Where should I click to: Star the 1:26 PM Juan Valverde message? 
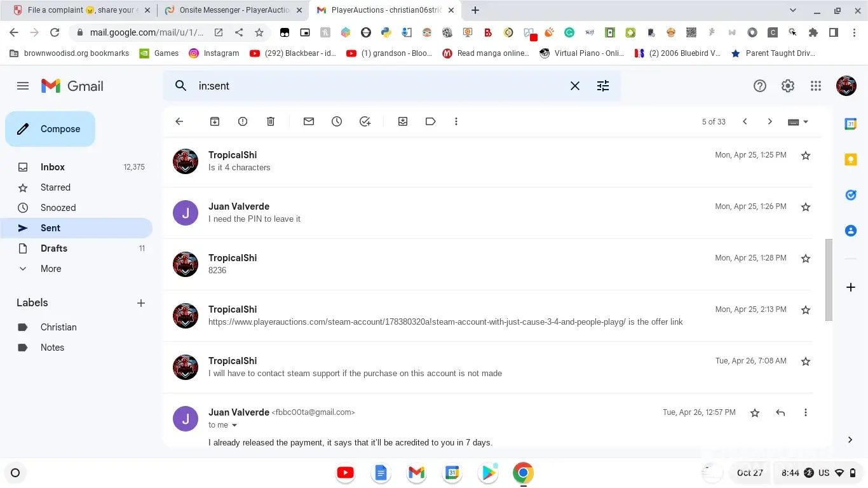[x=806, y=207]
